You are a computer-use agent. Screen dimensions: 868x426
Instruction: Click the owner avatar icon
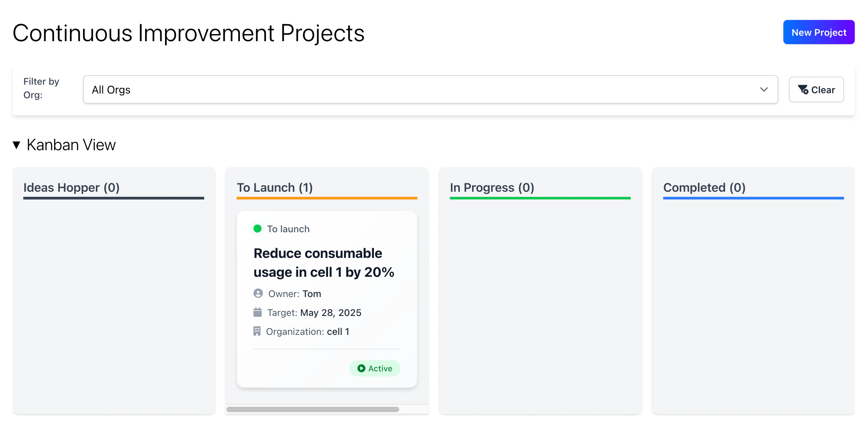258,293
